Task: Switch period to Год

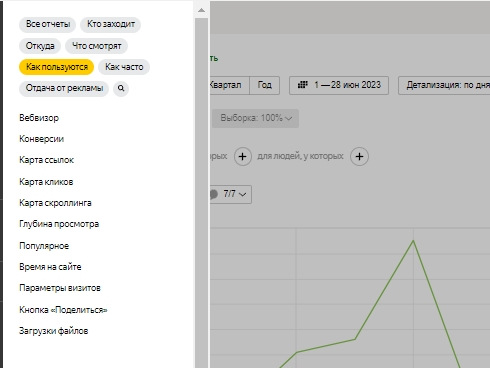Action: [x=265, y=85]
